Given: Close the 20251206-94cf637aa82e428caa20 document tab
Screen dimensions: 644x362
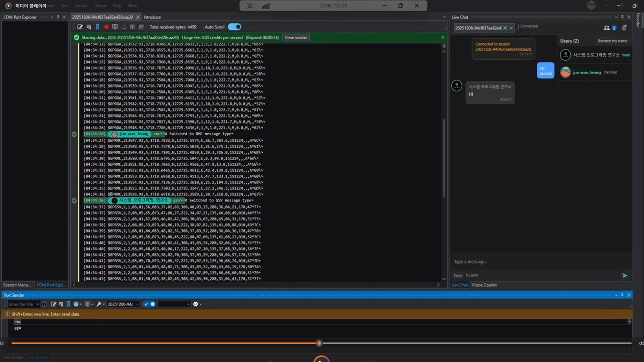Looking at the screenshot, I should point(137,17).
